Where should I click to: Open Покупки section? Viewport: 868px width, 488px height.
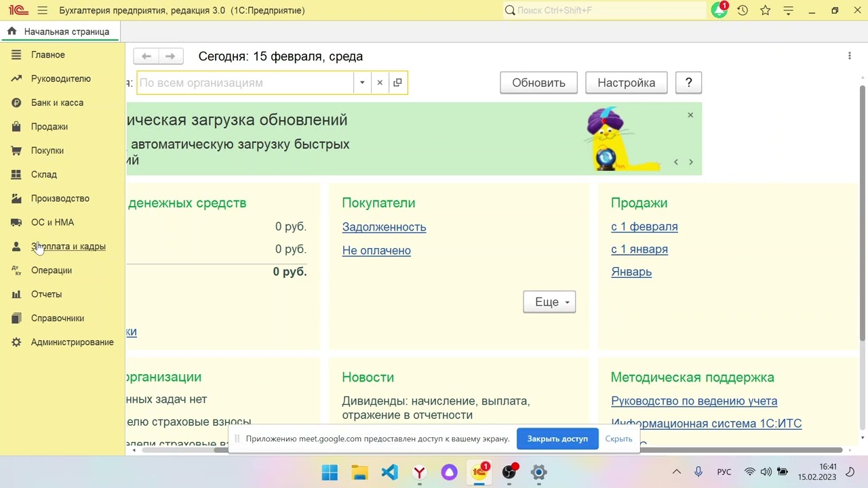(x=47, y=150)
